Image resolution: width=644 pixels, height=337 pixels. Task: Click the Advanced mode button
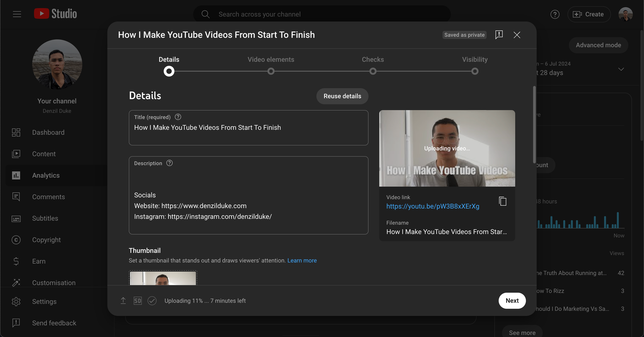pos(598,45)
